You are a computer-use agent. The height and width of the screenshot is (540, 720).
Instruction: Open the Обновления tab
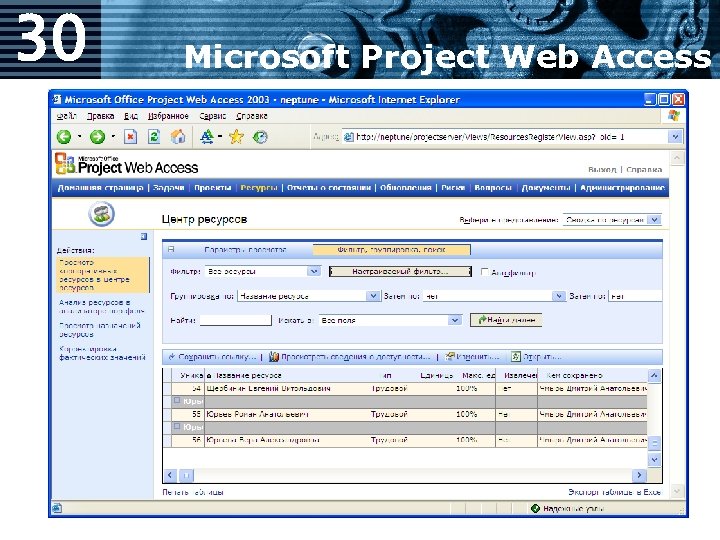tap(405, 188)
